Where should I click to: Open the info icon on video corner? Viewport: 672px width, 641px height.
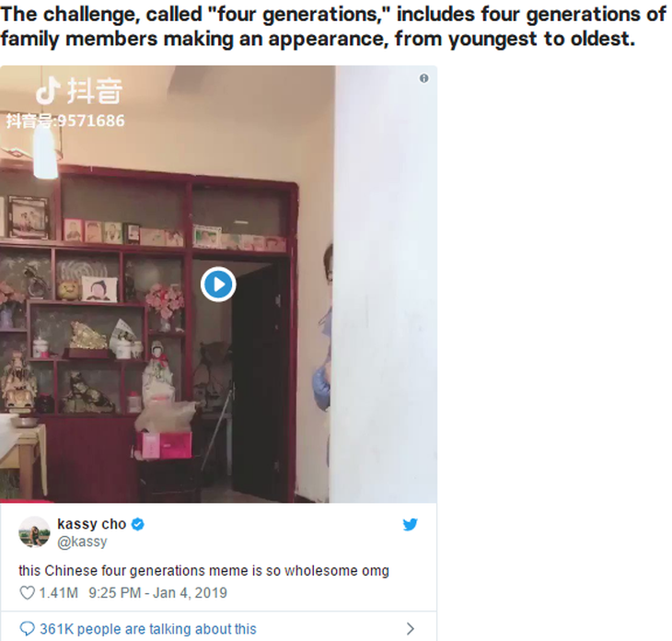pos(423,78)
